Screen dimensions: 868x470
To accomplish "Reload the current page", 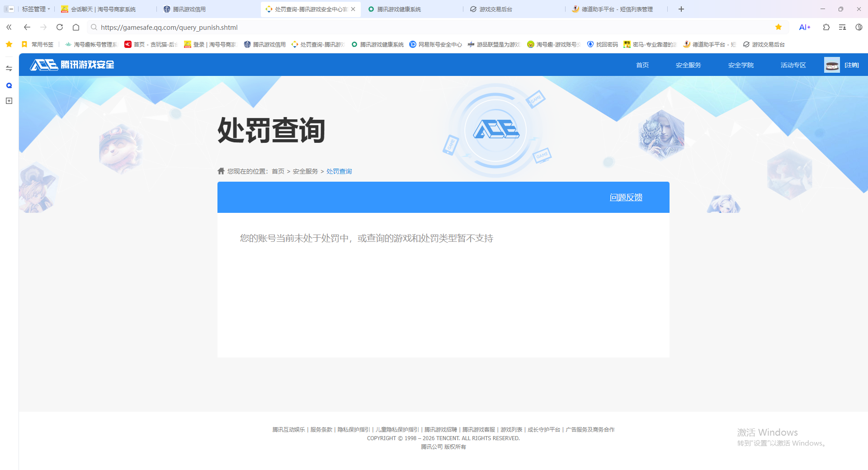I will [x=60, y=27].
